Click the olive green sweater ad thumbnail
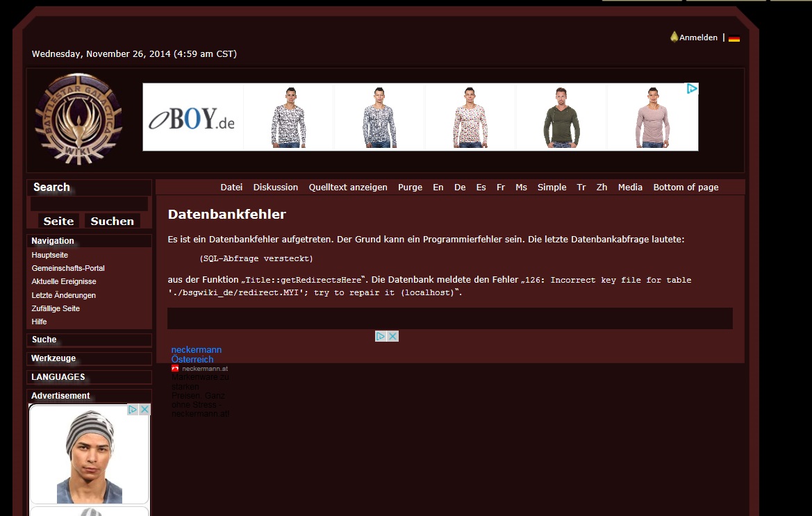The height and width of the screenshot is (516, 812). tap(561, 117)
